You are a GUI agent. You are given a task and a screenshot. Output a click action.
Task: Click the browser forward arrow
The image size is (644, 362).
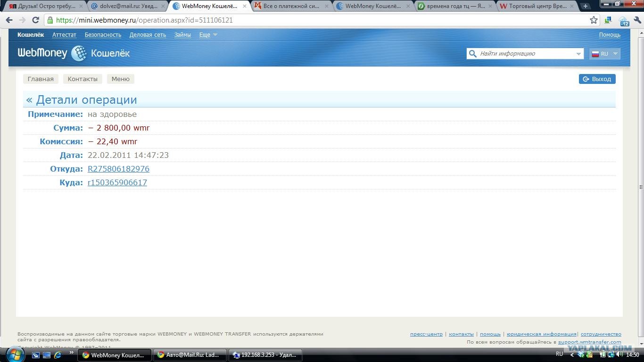22,20
